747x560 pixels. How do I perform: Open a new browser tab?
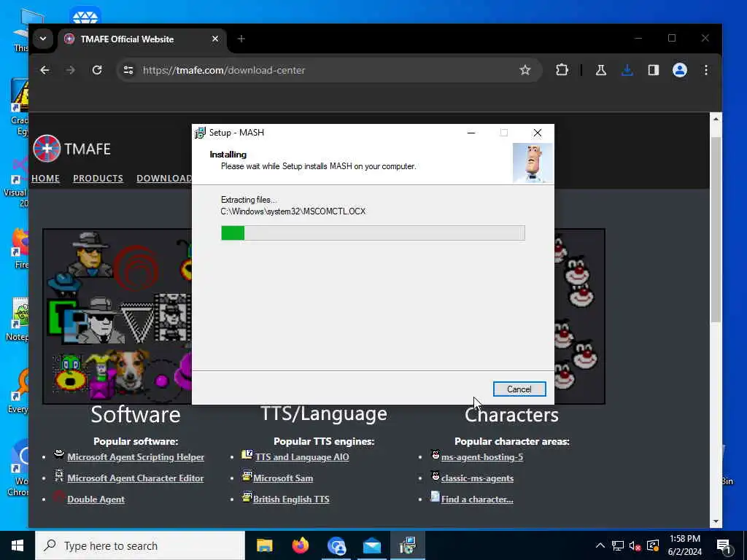pyautogui.click(x=241, y=39)
